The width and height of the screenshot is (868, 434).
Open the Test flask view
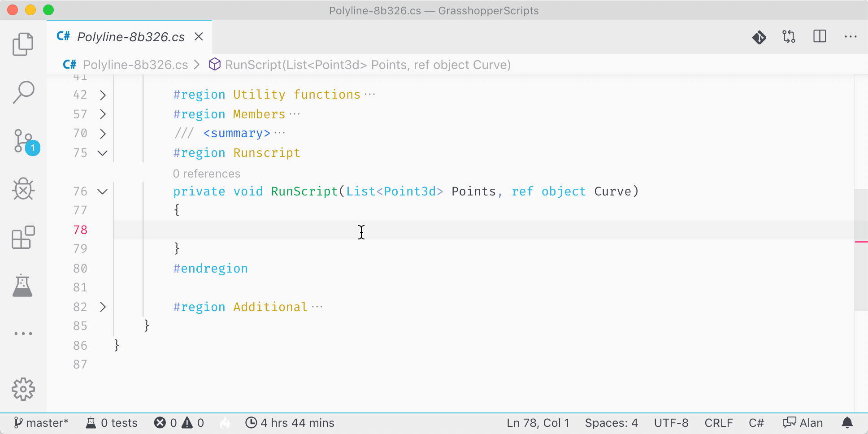[22, 286]
